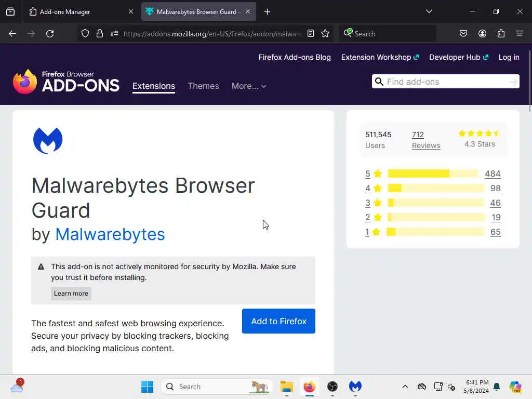532x399 pixels.
Task: Open tracking protection shield icon
Action: [x=85, y=33]
